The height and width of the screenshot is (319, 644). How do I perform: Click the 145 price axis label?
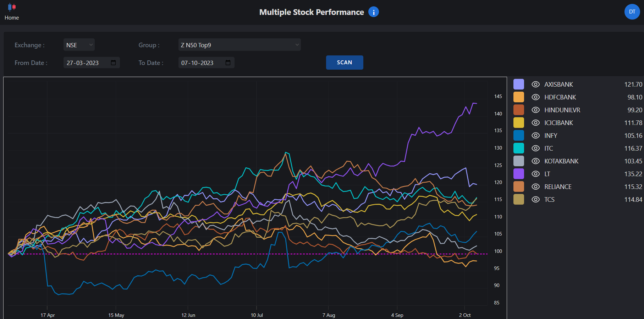point(498,96)
